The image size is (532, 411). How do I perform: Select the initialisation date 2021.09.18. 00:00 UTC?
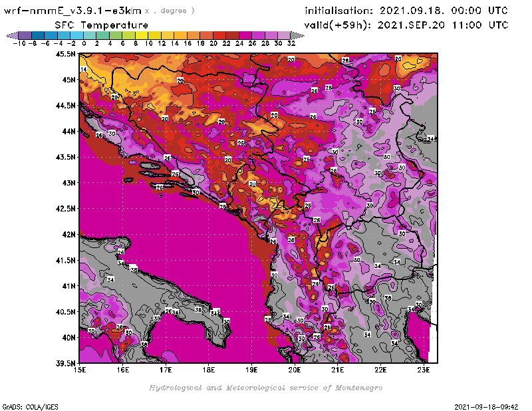444,11
